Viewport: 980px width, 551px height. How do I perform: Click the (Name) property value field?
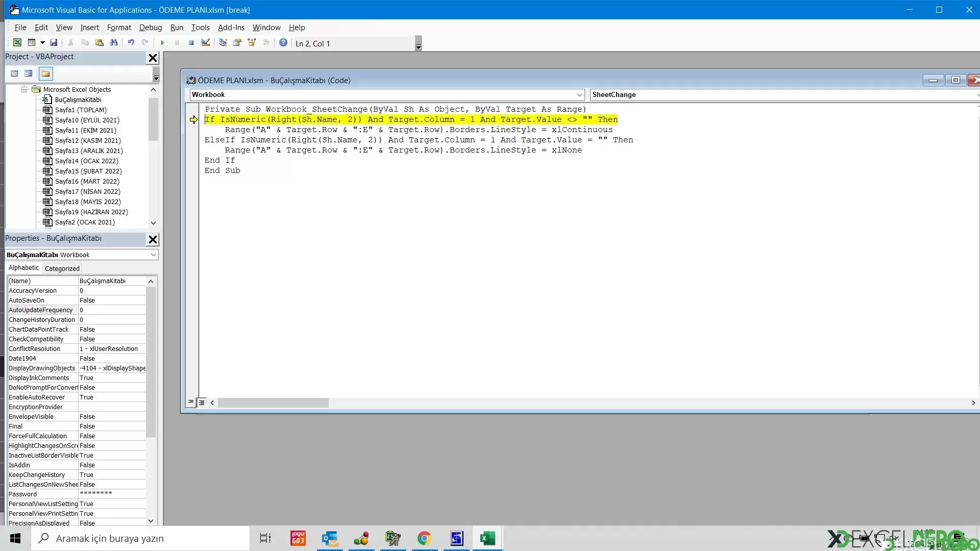tap(112, 281)
